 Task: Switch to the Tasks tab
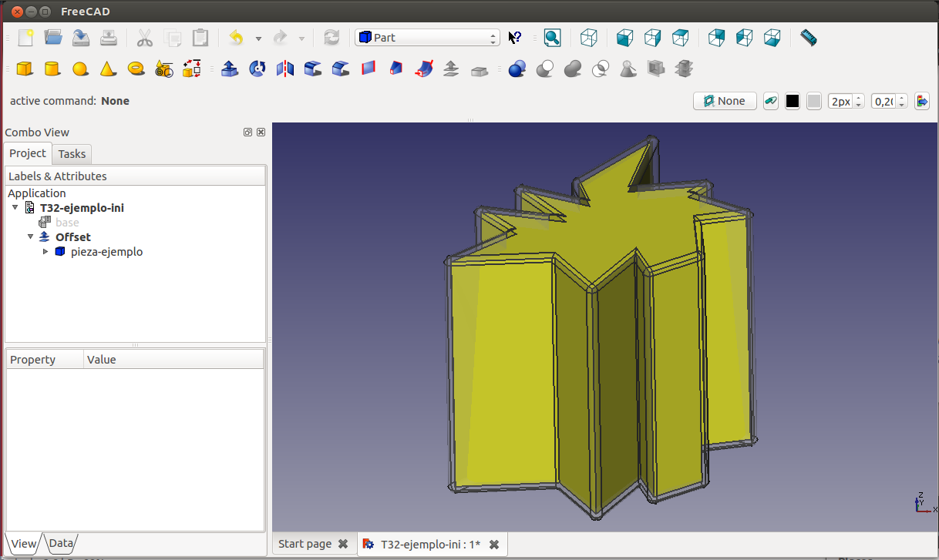[x=72, y=153]
